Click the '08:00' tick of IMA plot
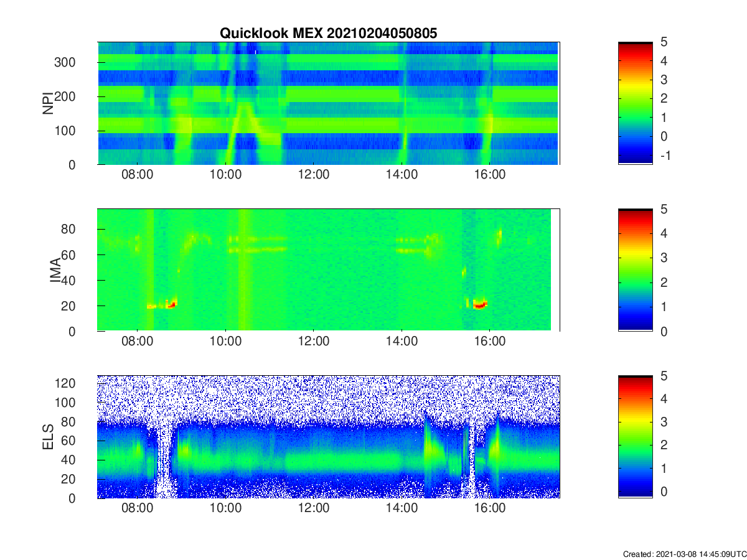Screen dimensions: 747x560 [137, 342]
